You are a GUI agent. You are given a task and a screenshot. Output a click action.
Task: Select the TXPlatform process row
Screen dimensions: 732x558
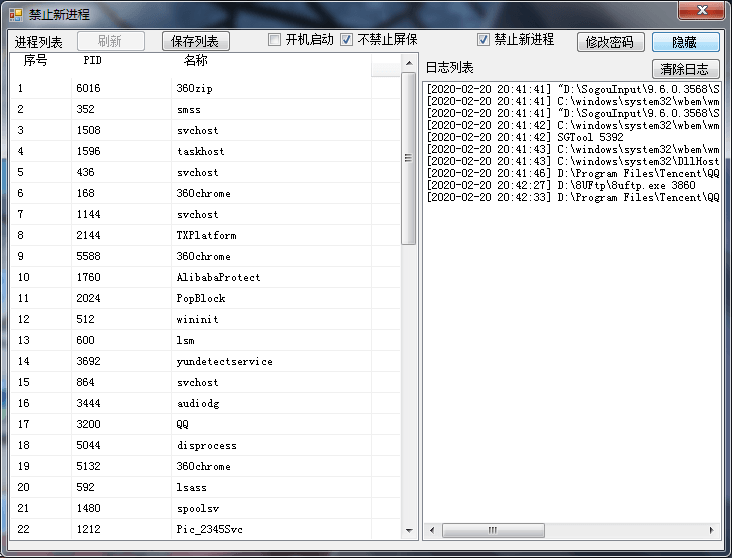(x=206, y=235)
